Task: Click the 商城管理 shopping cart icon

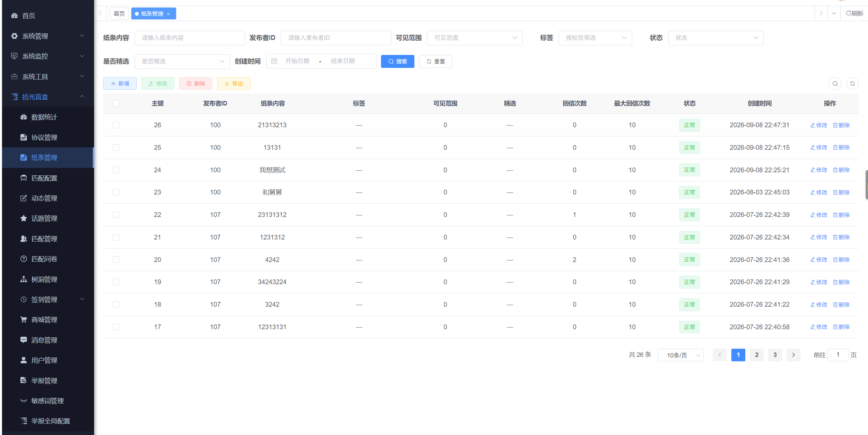Action: 24,320
